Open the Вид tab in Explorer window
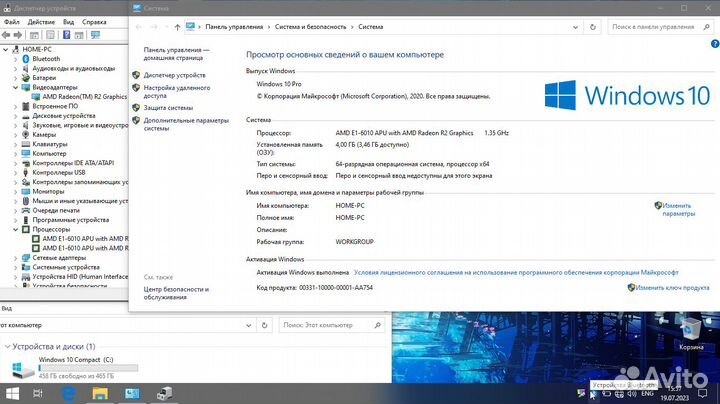Image resolution: width=720 pixels, height=404 pixels. (6, 309)
